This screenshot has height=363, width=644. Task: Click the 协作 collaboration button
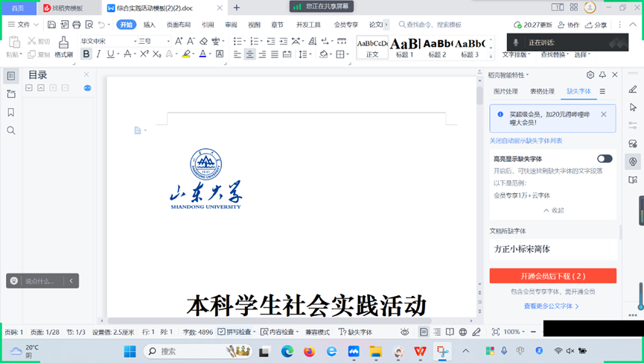pyautogui.click(x=568, y=25)
